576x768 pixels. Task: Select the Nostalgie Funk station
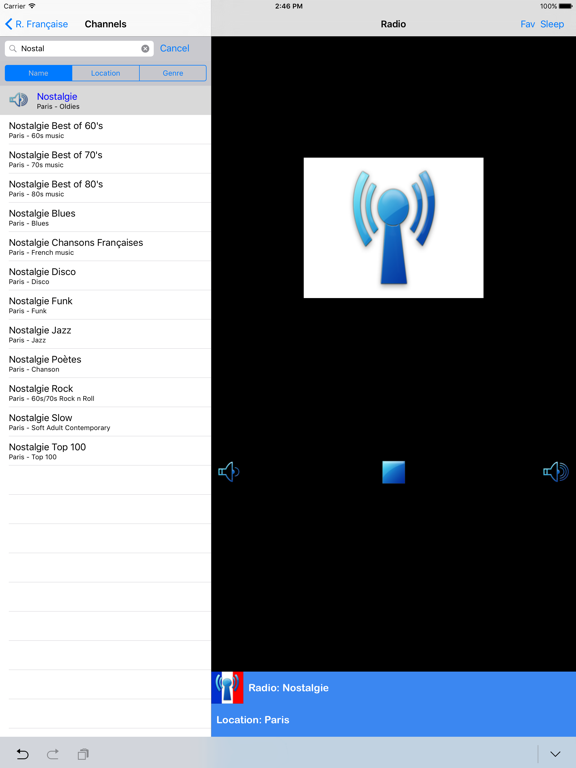[105, 305]
